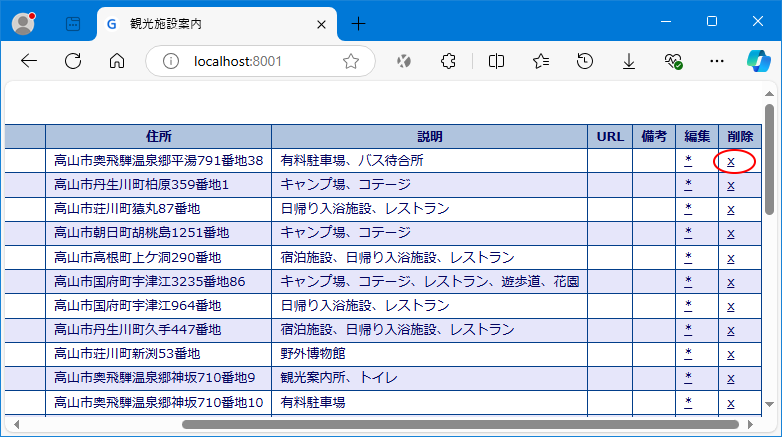The image size is (782, 437).
Task: Select description 有料駐車場、バス待合所
Action: click(352, 161)
